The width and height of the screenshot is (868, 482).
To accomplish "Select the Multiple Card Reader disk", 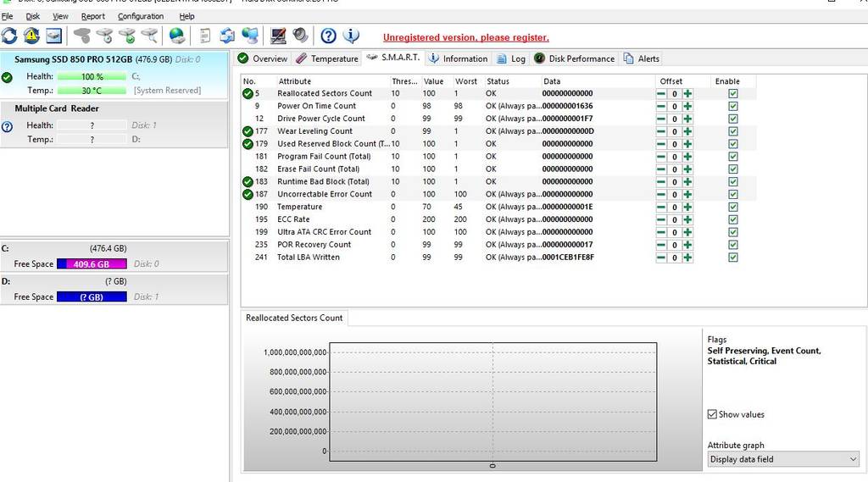I will [x=57, y=108].
